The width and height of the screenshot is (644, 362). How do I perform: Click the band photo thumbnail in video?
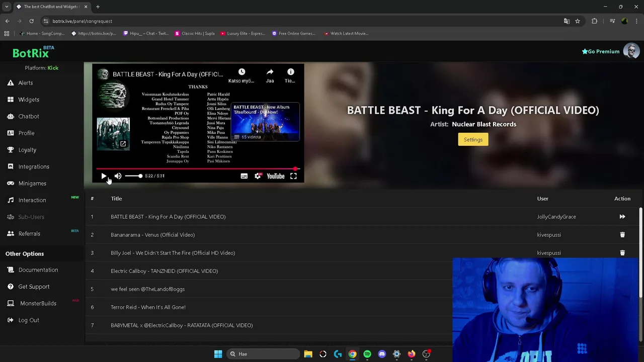pyautogui.click(x=113, y=134)
